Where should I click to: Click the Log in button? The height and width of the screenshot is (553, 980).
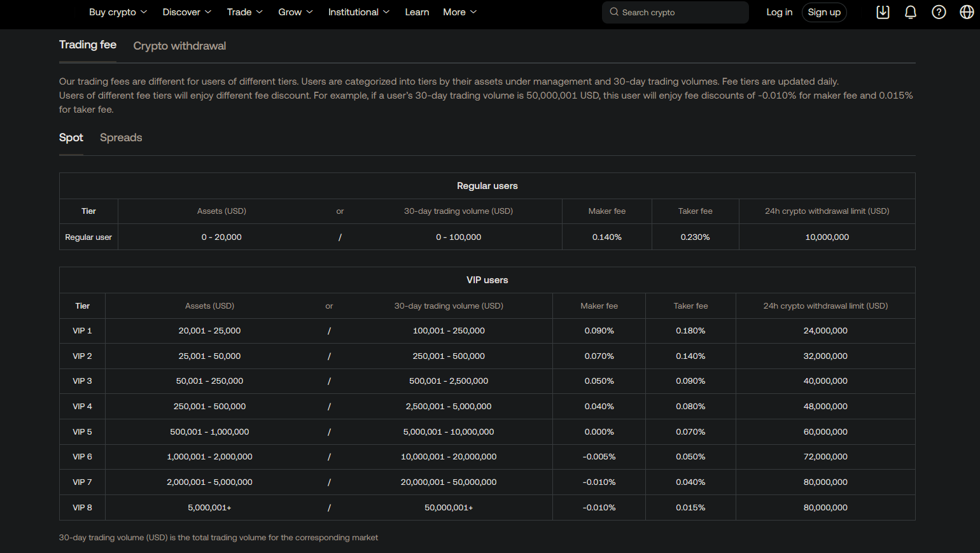[x=779, y=12]
